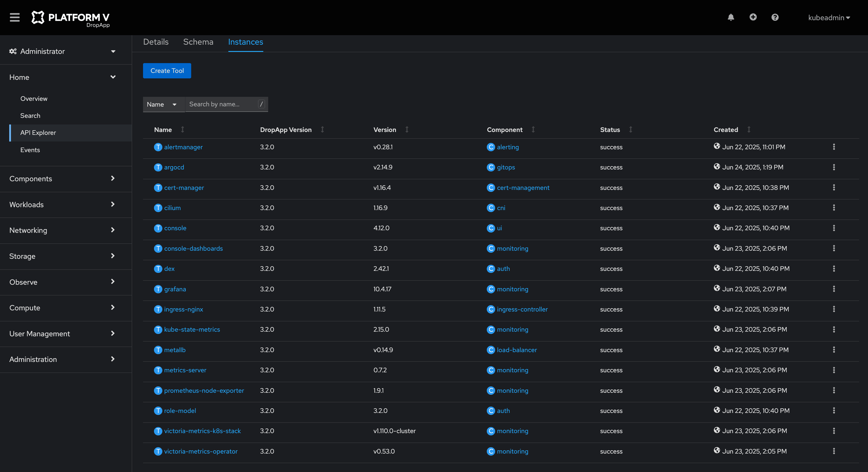
Task: Open the Administrator perspective switcher
Action: (x=63, y=52)
